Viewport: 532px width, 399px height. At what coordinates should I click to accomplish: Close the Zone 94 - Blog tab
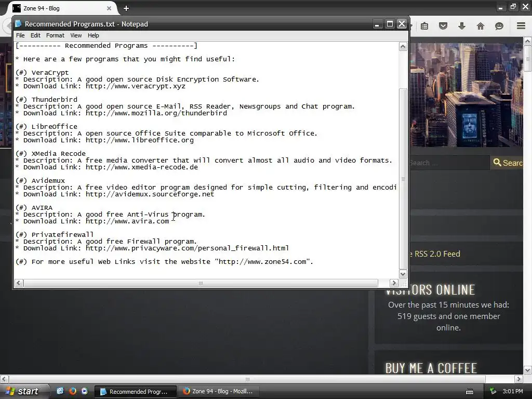109,8
